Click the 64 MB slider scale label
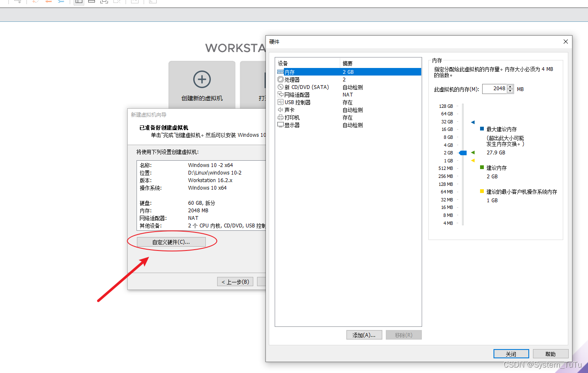The height and width of the screenshot is (373, 588). point(447,192)
